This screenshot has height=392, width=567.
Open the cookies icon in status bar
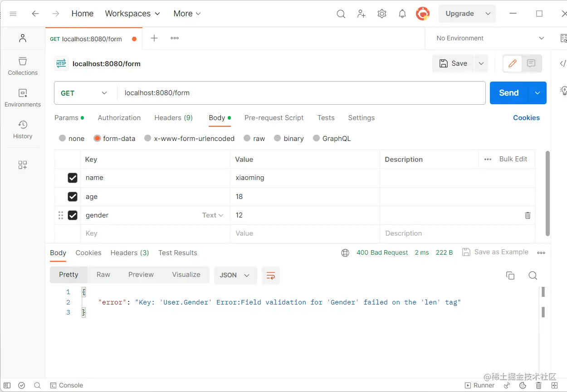tap(523, 385)
